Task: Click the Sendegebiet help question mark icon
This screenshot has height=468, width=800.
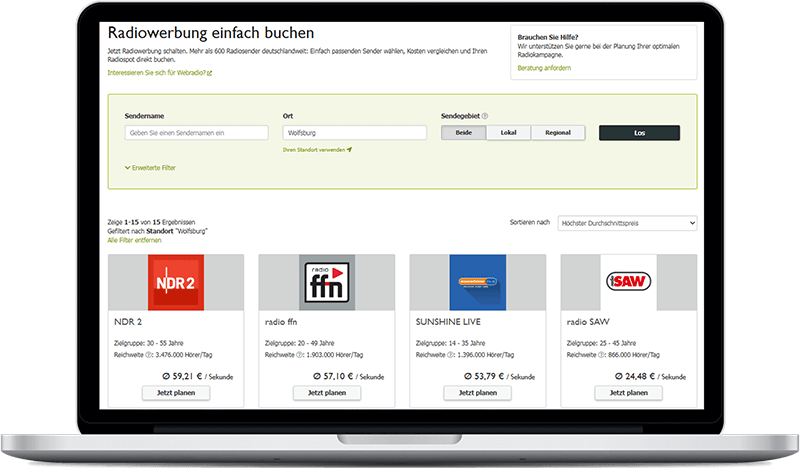Action: tap(485, 116)
